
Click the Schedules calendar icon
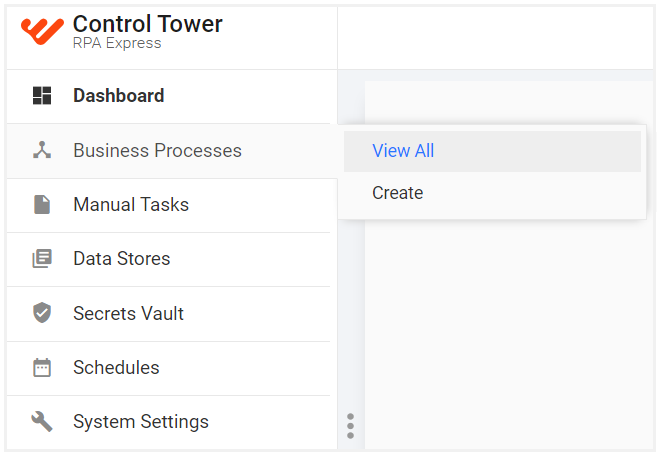point(42,367)
